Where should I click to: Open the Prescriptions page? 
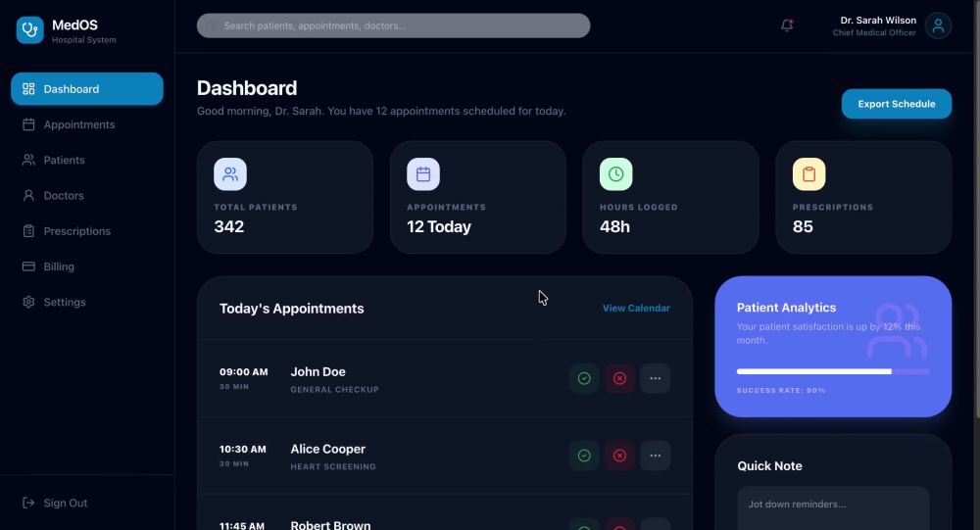point(87,231)
